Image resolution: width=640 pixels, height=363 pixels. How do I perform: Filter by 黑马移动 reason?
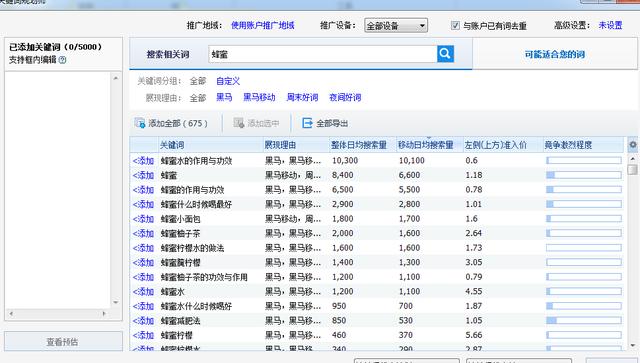point(259,98)
